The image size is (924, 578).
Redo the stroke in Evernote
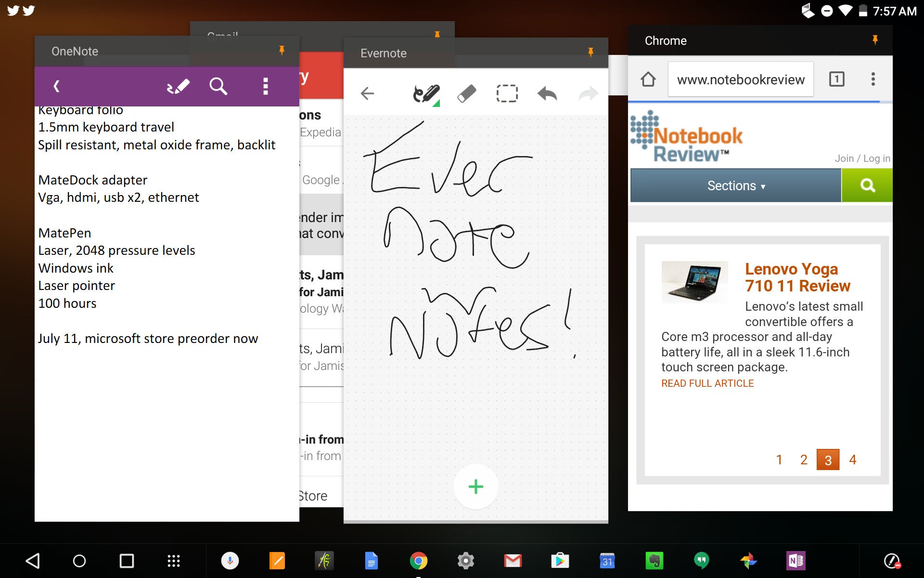tap(588, 93)
